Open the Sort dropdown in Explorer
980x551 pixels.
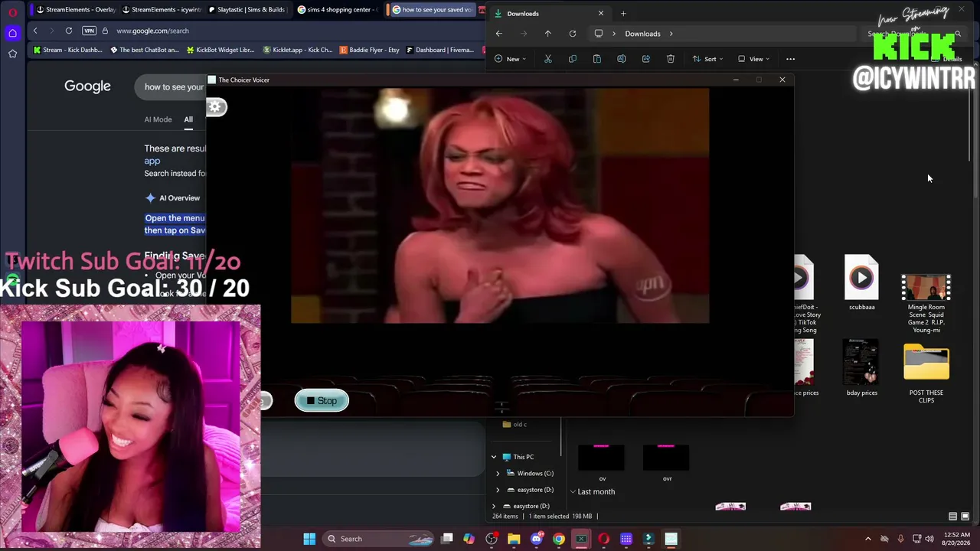pos(707,59)
